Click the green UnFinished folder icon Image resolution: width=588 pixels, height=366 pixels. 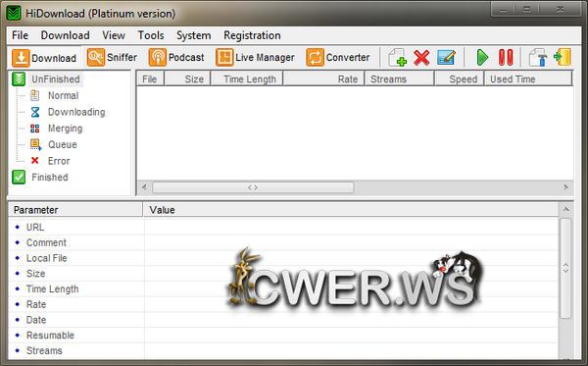pos(19,79)
